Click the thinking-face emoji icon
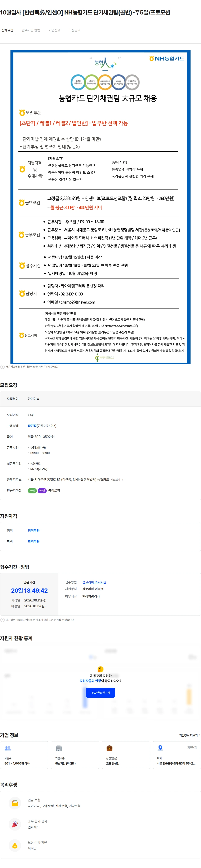This screenshot has height=868, width=201. [x=100, y=669]
